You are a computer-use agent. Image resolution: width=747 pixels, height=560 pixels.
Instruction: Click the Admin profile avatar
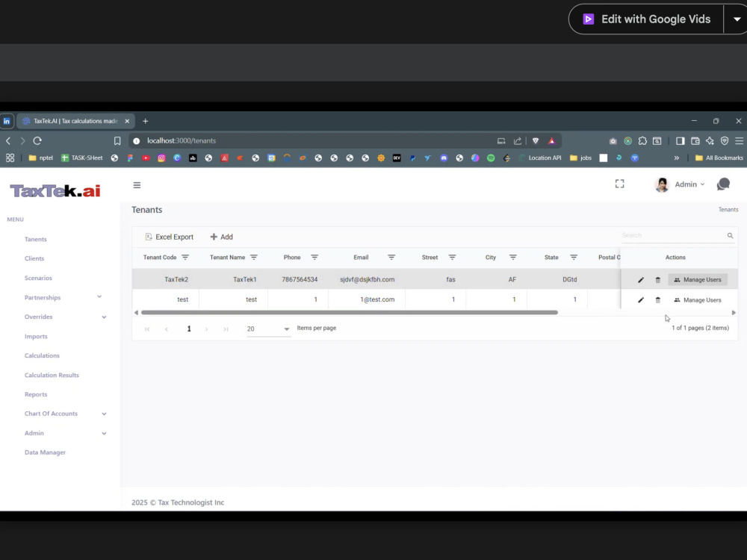662,184
